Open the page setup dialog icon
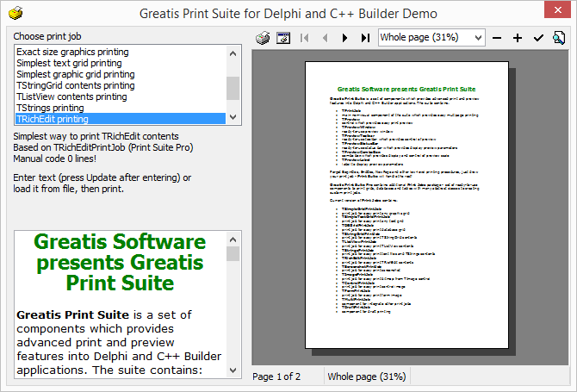 point(282,38)
